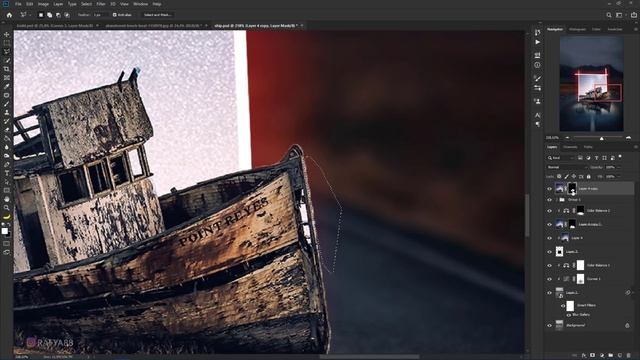Click the Create new group folder icon
This screenshot has height=360, width=640.
(611, 356)
